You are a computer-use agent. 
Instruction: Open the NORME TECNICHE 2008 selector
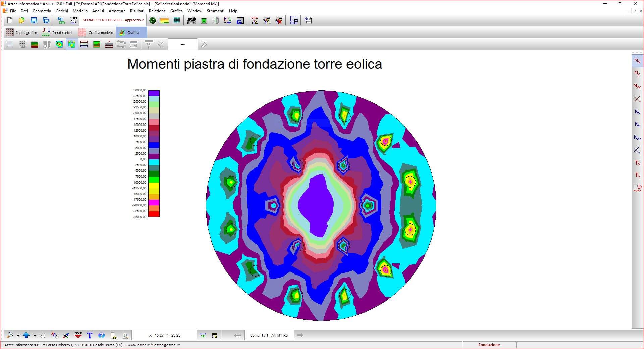pyautogui.click(x=113, y=20)
